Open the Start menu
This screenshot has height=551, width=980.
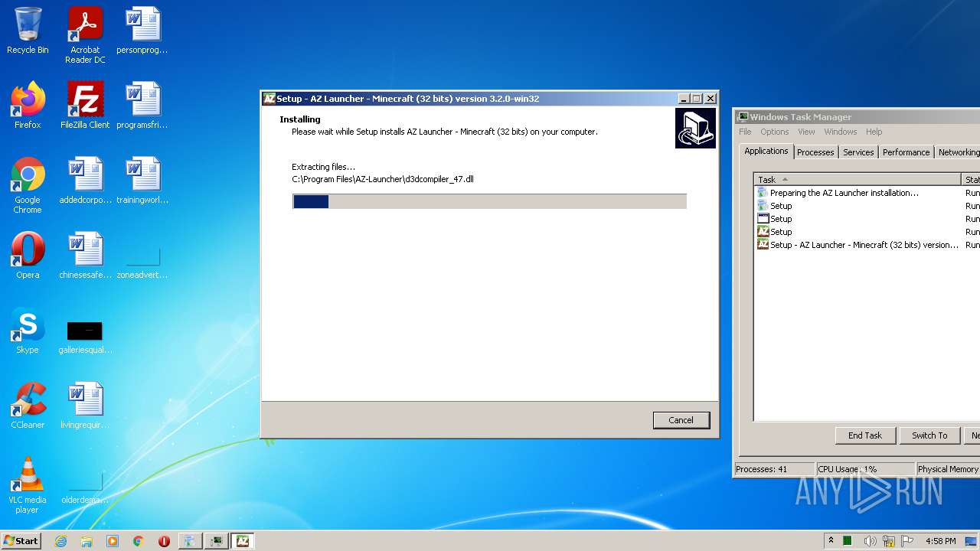click(21, 541)
